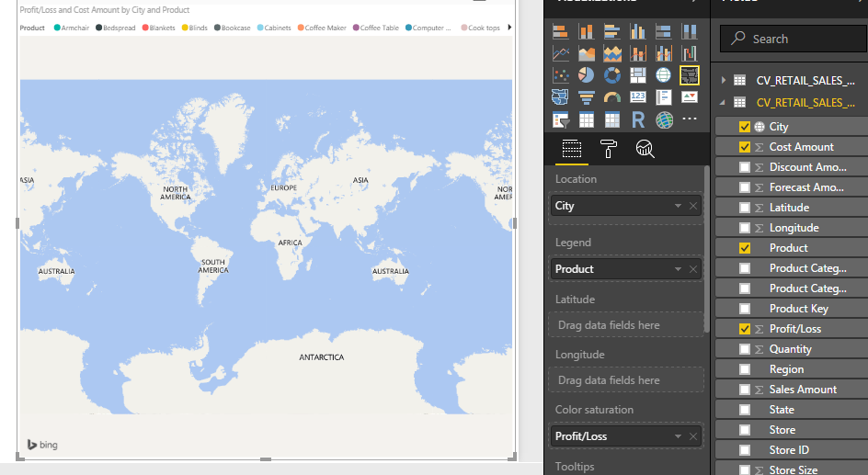Open the Fields well tab
The height and width of the screenshot is (475, 868).
tap(572, 149)
